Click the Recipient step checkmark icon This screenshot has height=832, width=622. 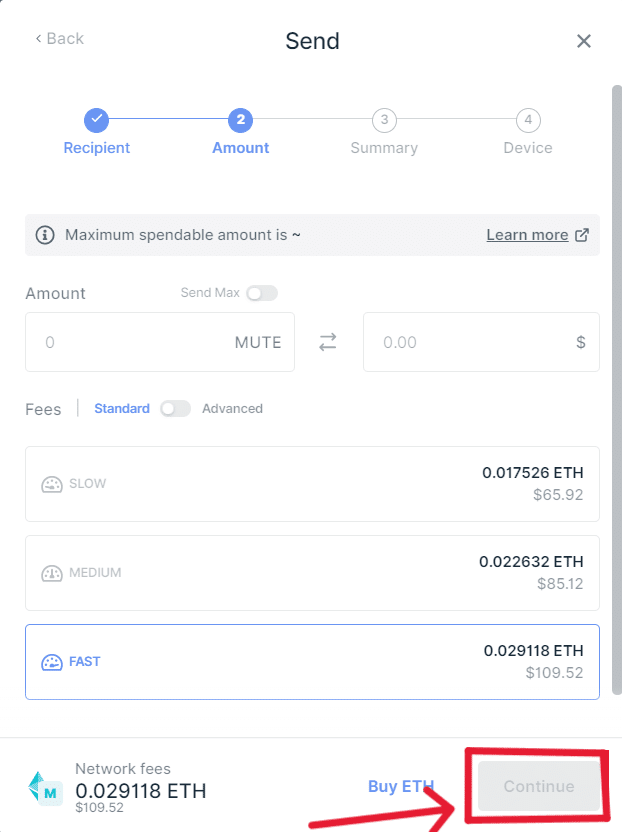96,119
